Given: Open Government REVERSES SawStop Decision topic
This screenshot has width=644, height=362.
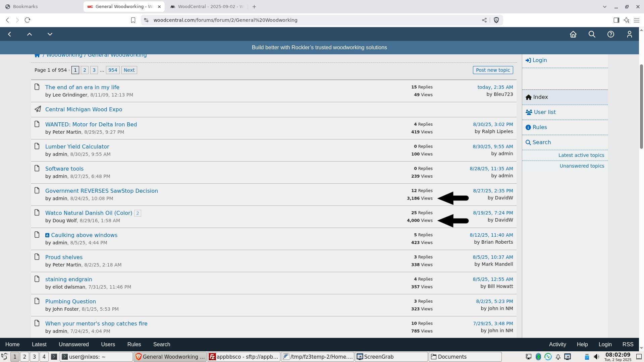Looking at the screenshot, I should [x=102, y=191].
